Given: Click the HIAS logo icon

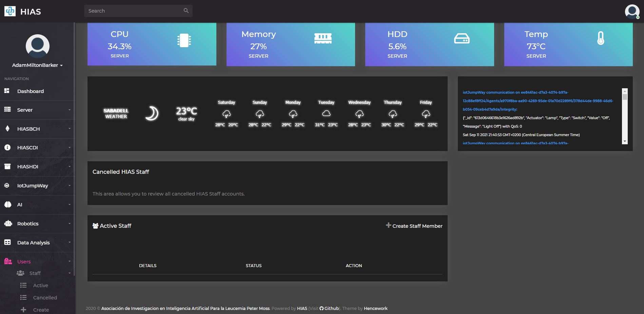Looking at the screenshot, I should pyautogui.click(x=10, y=11).
